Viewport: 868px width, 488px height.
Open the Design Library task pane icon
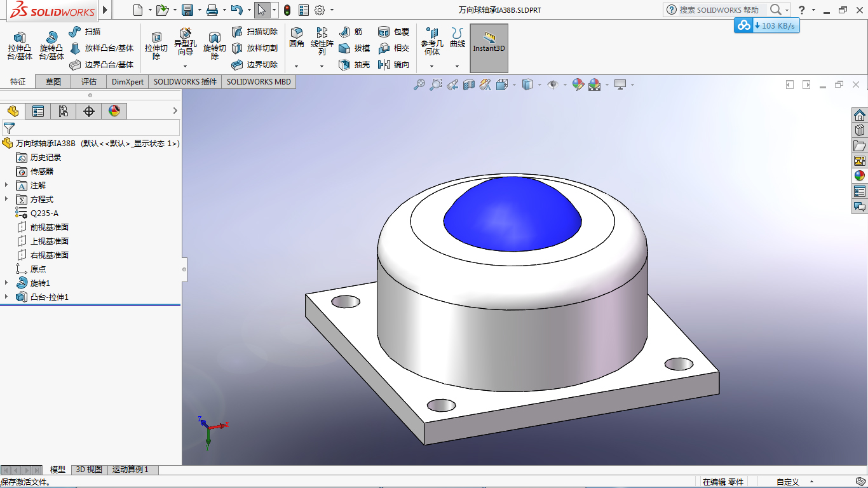tap(860, 130)
